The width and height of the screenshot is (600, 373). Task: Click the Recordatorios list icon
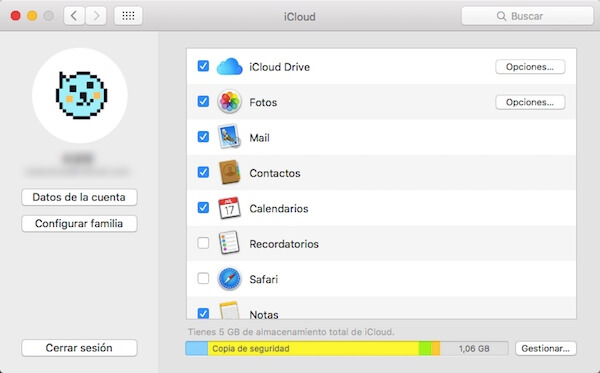[229, 243]
